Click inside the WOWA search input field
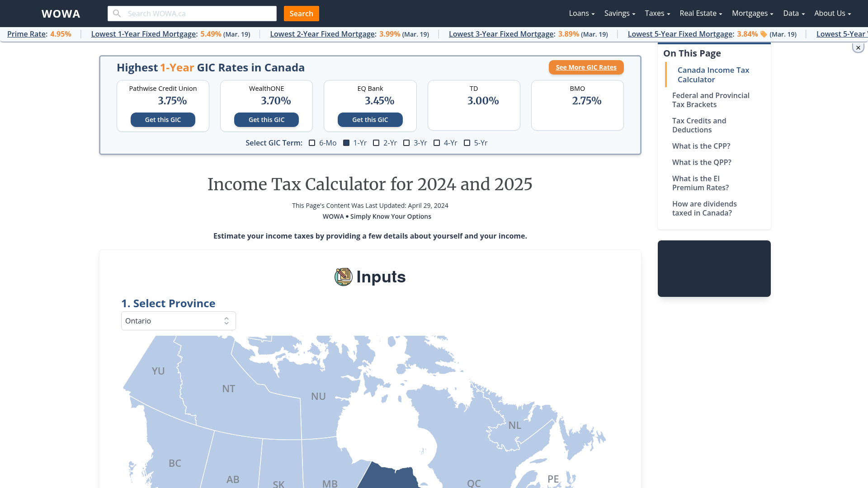Viewport: 868px width, 488px height. (x=192, y=13)
